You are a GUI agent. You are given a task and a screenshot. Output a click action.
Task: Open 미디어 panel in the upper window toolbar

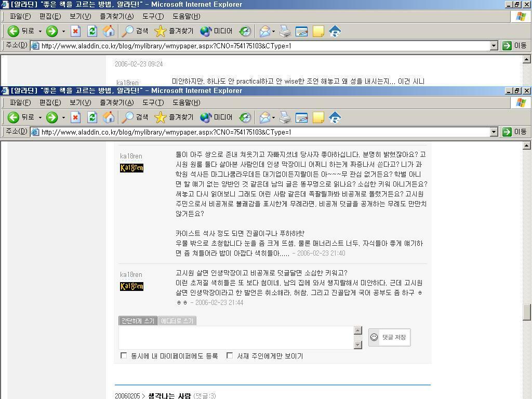coord(217,31)
